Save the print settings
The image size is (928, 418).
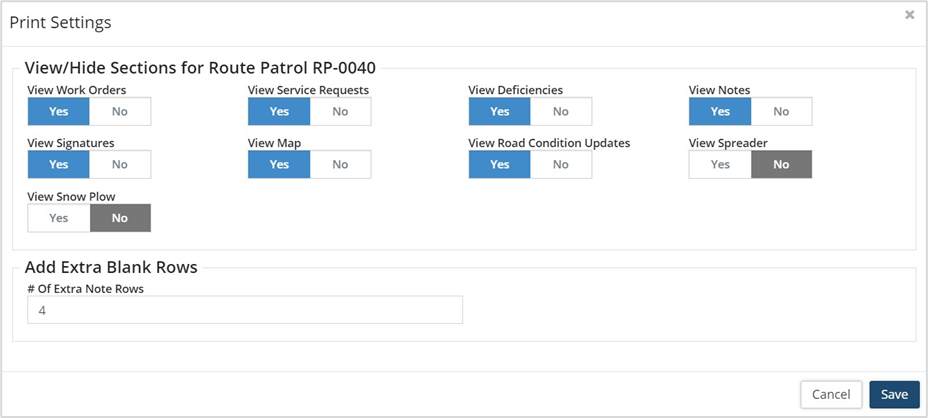click(894, 394)
